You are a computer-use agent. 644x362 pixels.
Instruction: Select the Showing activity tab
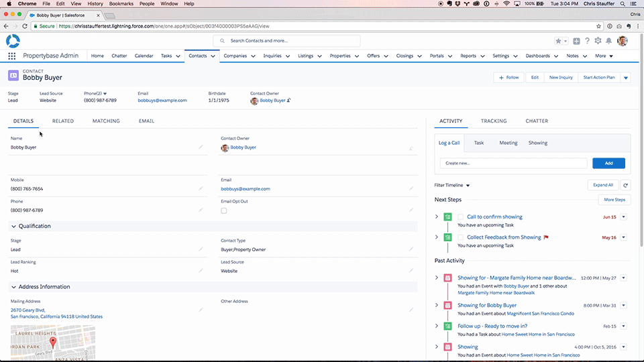click(x=537, y=143)
